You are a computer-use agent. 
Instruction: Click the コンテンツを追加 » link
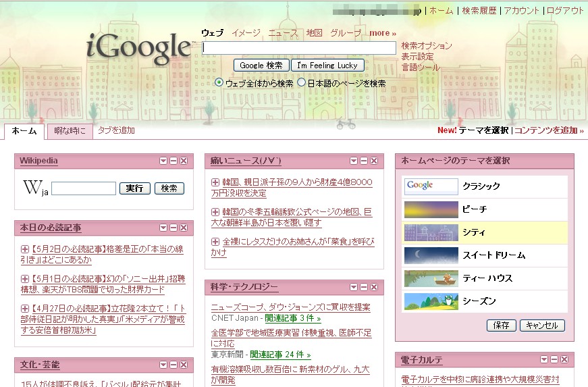click(549, 130)
